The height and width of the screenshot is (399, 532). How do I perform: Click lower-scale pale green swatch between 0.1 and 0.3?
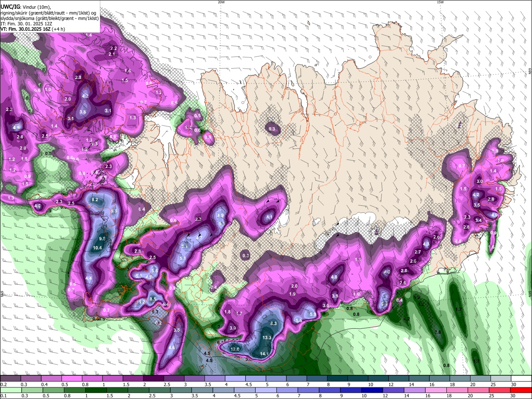pos(10,390)
